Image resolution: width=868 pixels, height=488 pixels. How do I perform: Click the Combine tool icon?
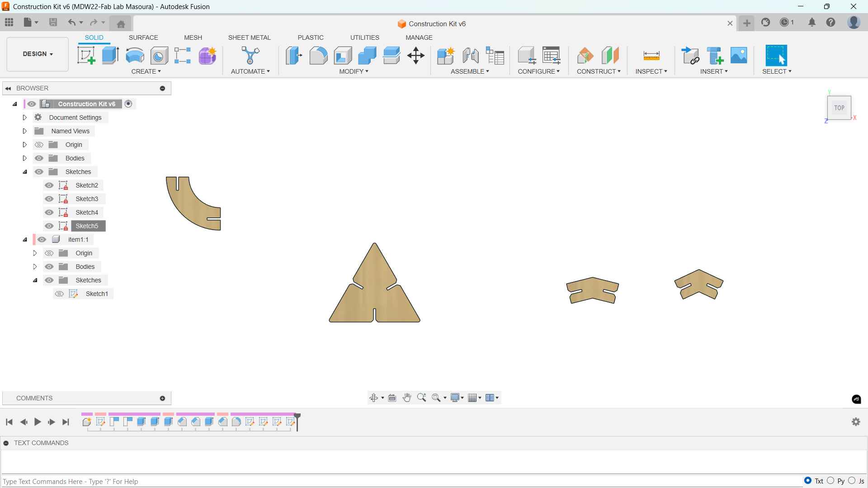[367, 56]
